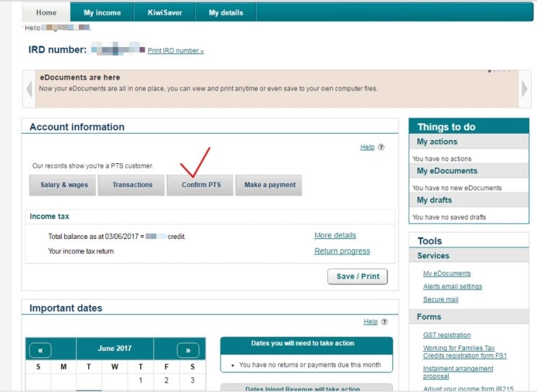Go to next month in calendar
The image size is (537, 392).
pyautogui.click(x=188, y=350)
